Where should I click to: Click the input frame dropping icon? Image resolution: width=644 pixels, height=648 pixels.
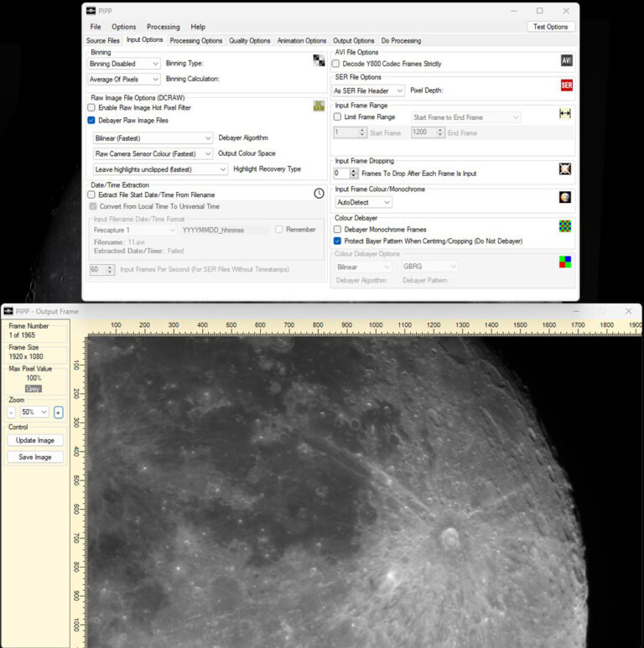pyautogui.click(x=565, y=169)
